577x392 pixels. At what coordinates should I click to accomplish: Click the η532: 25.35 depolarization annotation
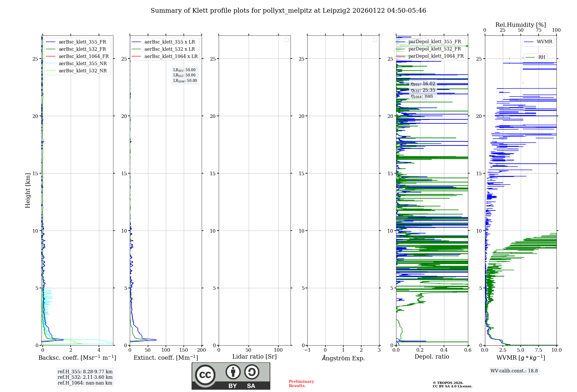tap(423, 90)
